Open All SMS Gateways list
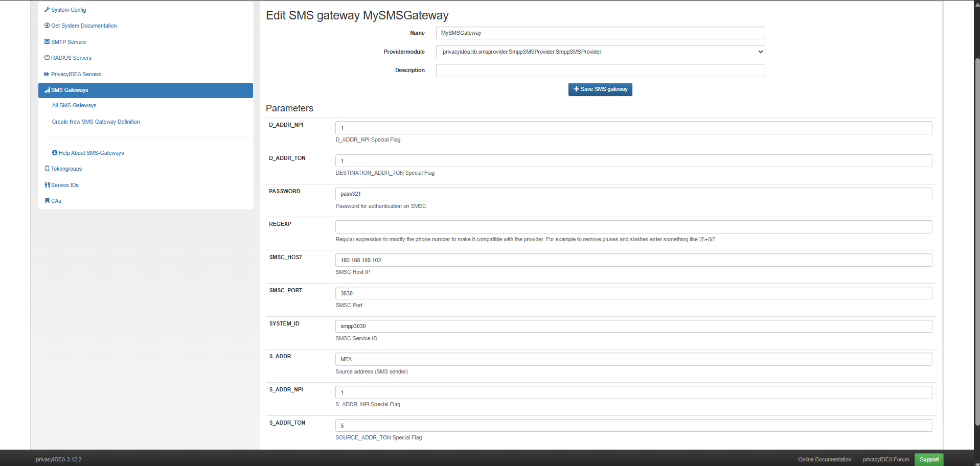 click(x=74, y=105)
